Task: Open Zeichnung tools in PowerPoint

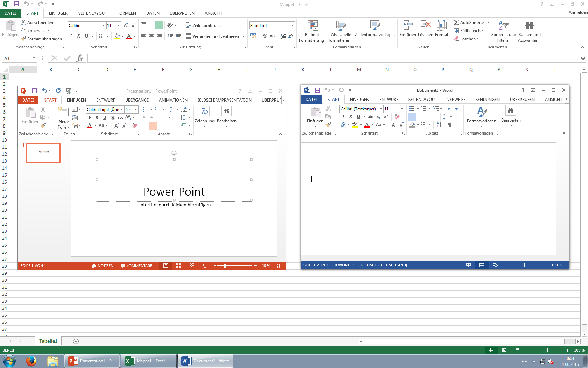Action: pyautogui.click(x=204, y=117)
